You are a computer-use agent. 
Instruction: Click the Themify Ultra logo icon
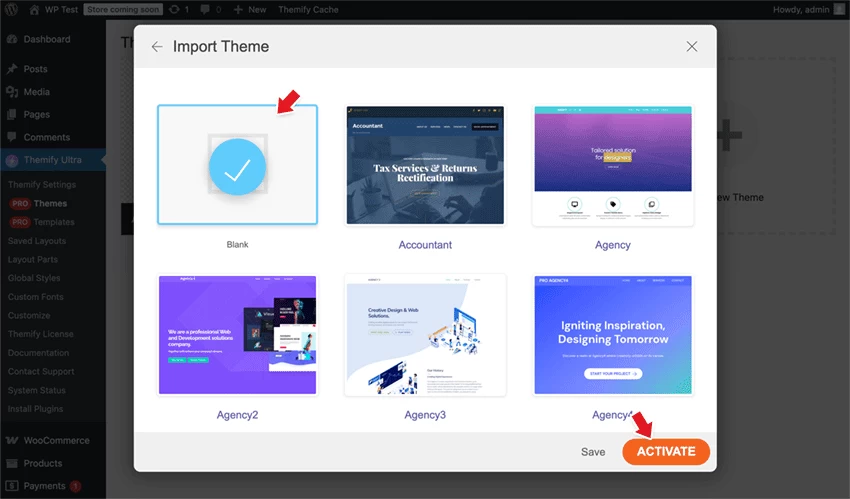pyautogui.click(x=12, y=160)
